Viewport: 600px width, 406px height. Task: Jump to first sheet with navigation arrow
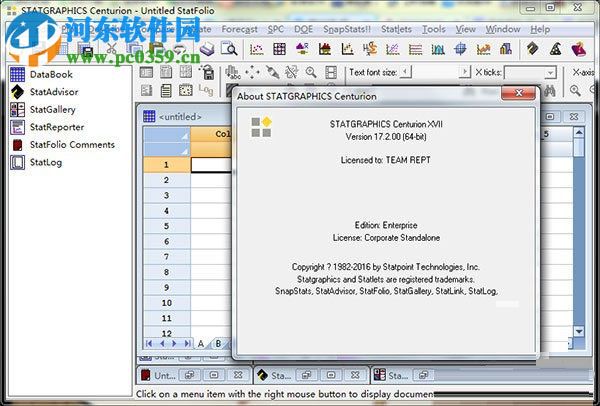(149, 343)
